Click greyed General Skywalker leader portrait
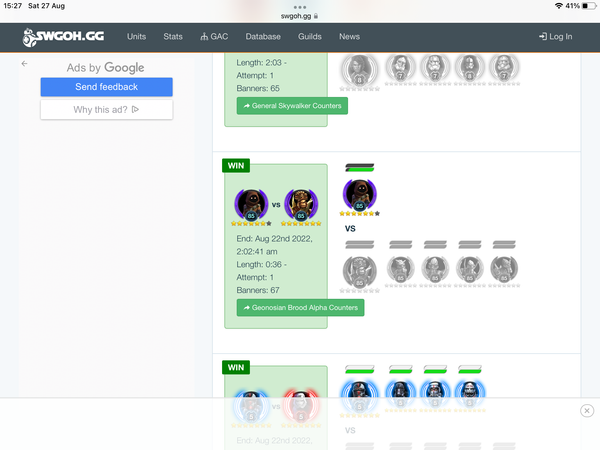Viewport: 600px width, 450px height. point(359,70)
